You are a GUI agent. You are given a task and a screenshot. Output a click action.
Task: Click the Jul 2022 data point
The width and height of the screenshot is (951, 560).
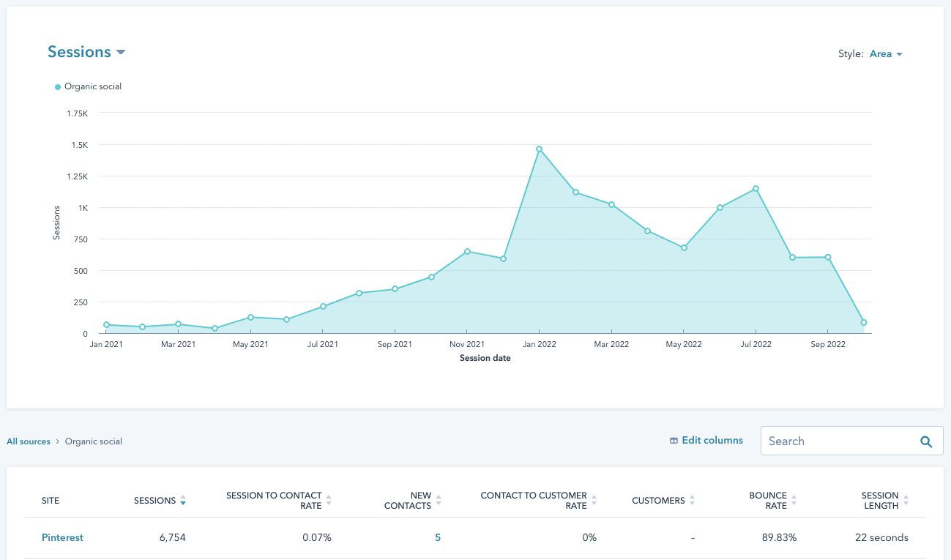pyautogui.click(x=756, y=189)
